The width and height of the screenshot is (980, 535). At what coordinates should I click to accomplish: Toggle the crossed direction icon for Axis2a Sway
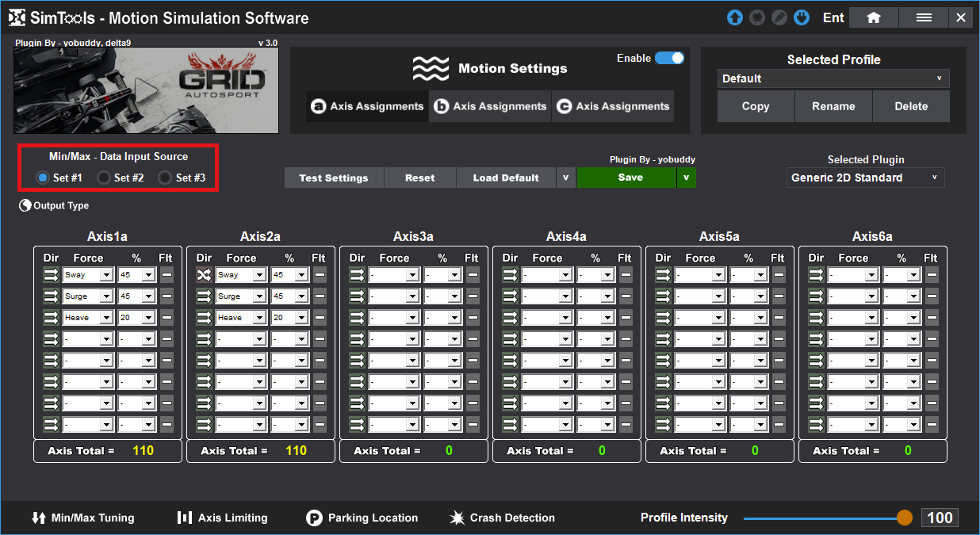click(204, 275)
